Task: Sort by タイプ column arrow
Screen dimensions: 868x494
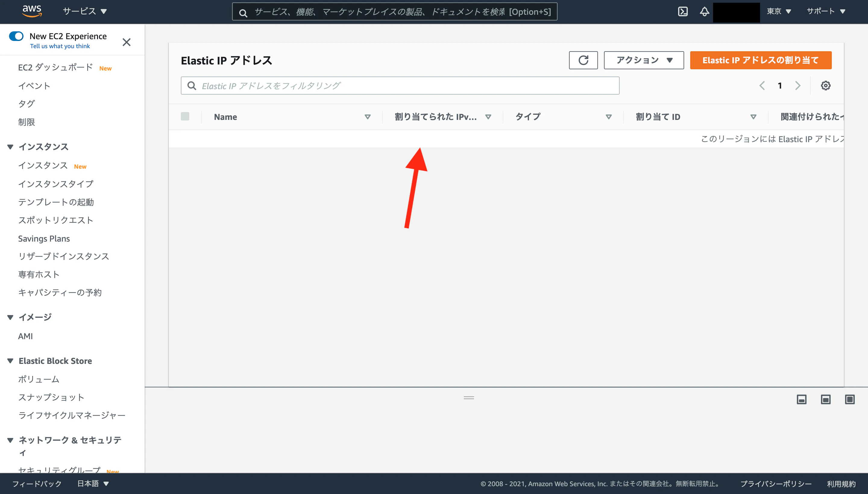Action: pos(609,117)
